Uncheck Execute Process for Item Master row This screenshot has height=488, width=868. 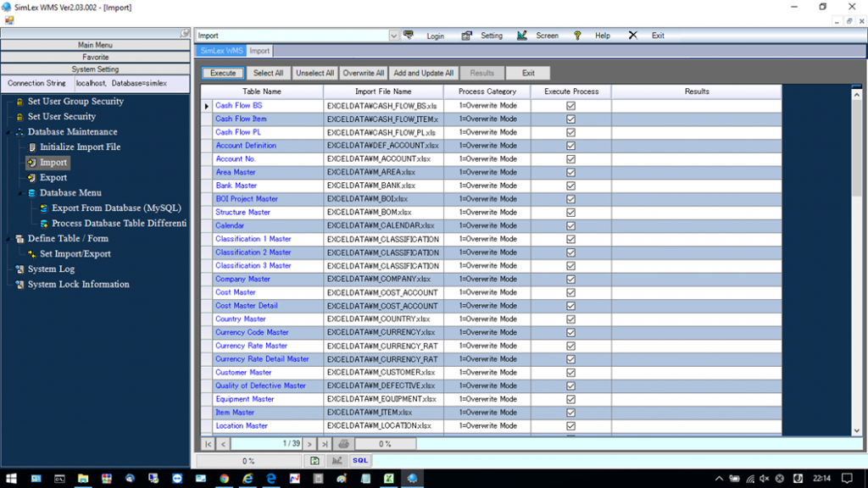[x=570, y=412]
